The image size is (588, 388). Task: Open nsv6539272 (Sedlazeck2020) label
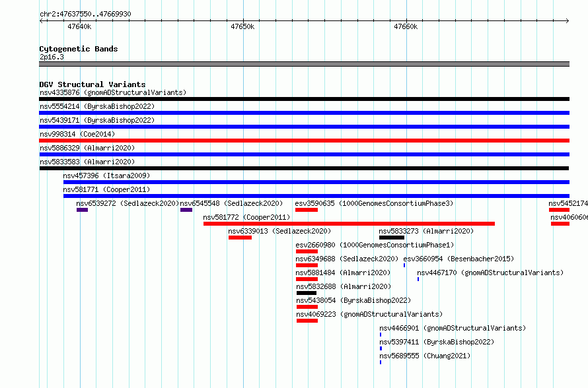(x=128, y=203)
